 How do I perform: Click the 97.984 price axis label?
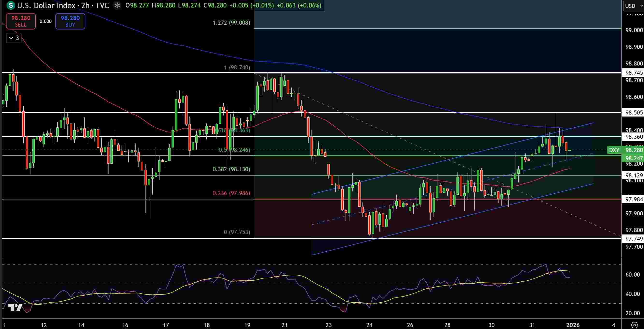point(634,199)
